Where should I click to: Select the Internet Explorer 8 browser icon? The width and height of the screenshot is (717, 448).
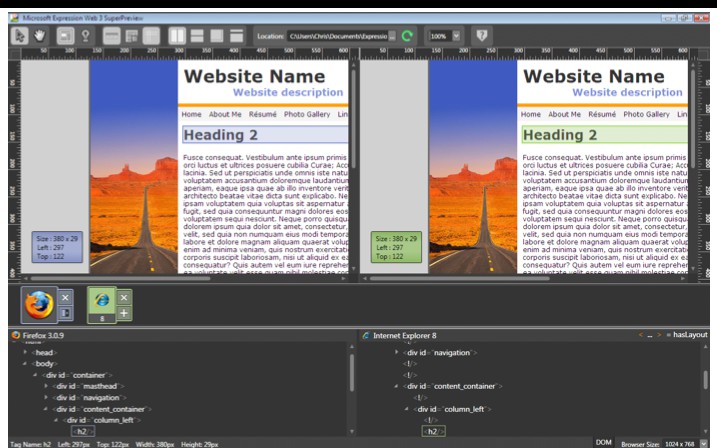[x=101, y=303]
